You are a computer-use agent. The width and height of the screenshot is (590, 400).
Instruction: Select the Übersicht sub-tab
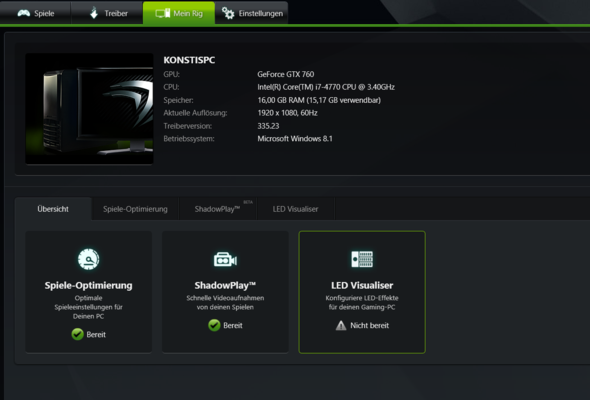point(53,209)
